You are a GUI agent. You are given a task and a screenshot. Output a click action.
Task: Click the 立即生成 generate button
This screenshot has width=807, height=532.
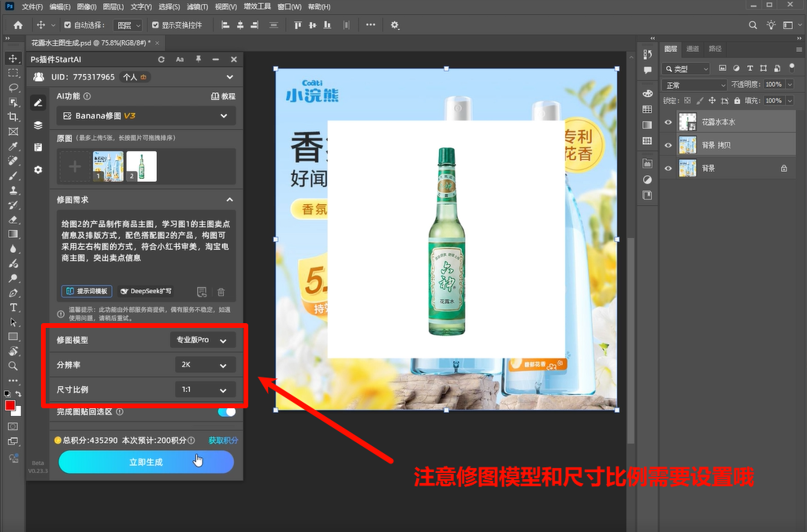click(x=146, y=463)
